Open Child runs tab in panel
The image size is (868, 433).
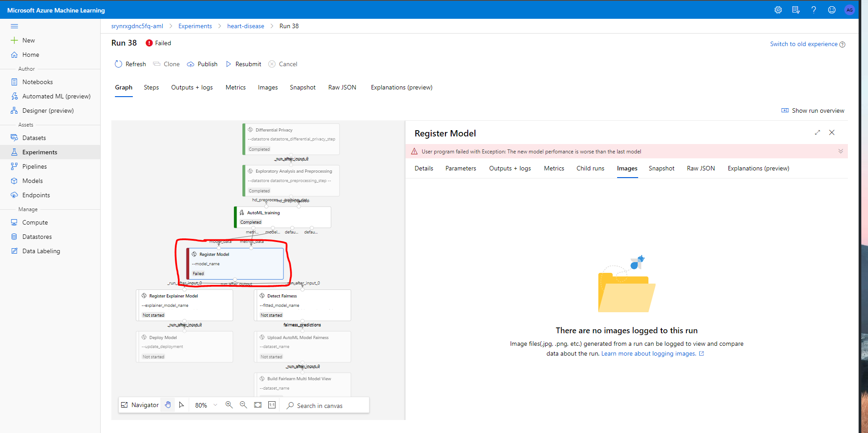pyautogui.click(x=590, y=168)
